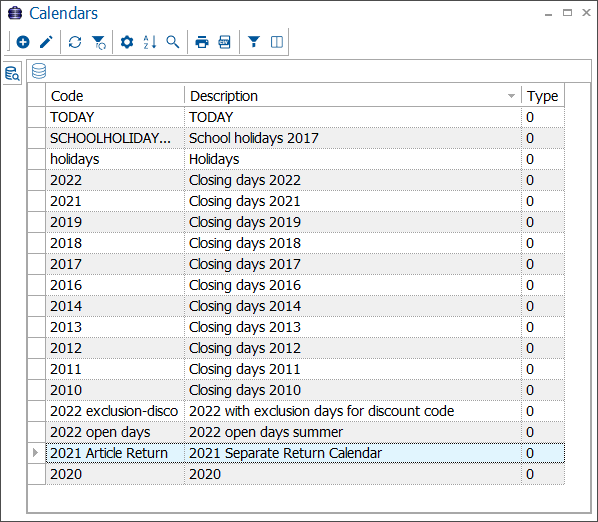Select the holidays code cell
This screenshot has height=522, width=598.
click(115, 159)
